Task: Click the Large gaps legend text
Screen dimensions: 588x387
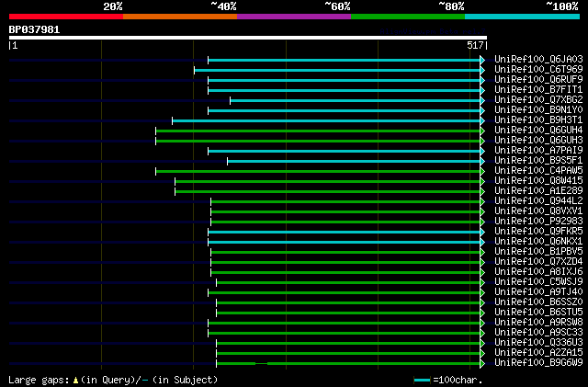Action: pyautogui.click(x=39, y=381)
